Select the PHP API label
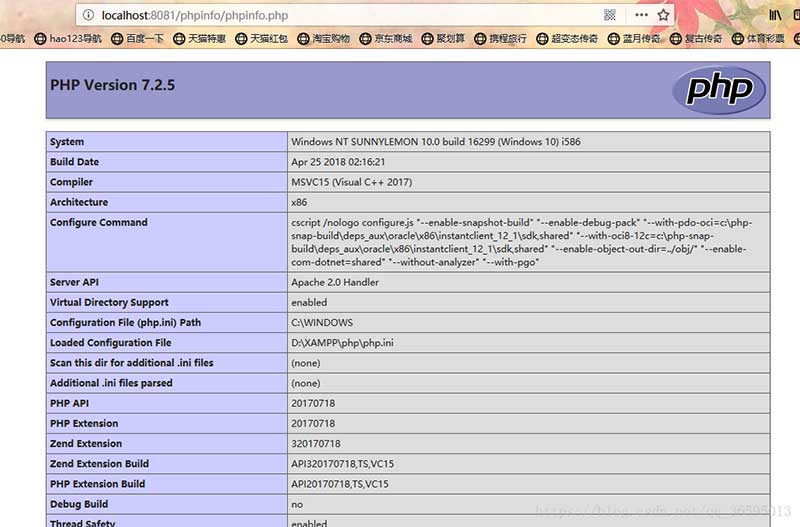 69,403
